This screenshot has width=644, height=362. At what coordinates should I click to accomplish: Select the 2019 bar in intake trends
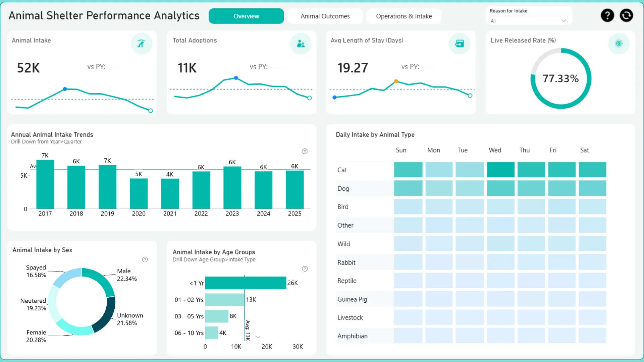[107, 187]
